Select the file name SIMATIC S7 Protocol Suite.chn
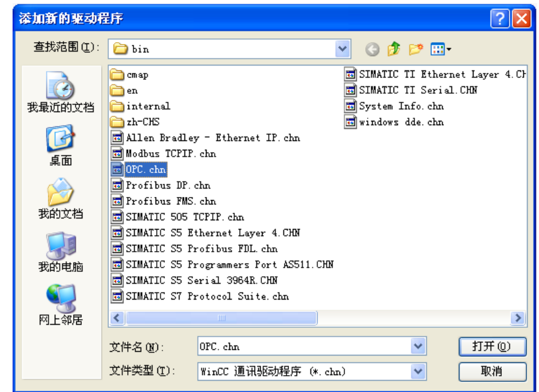 pos(207,296)
